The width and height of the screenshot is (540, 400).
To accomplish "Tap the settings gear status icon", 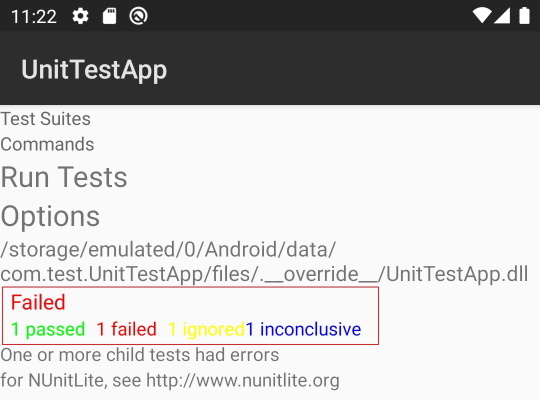I will click(80, 16).
